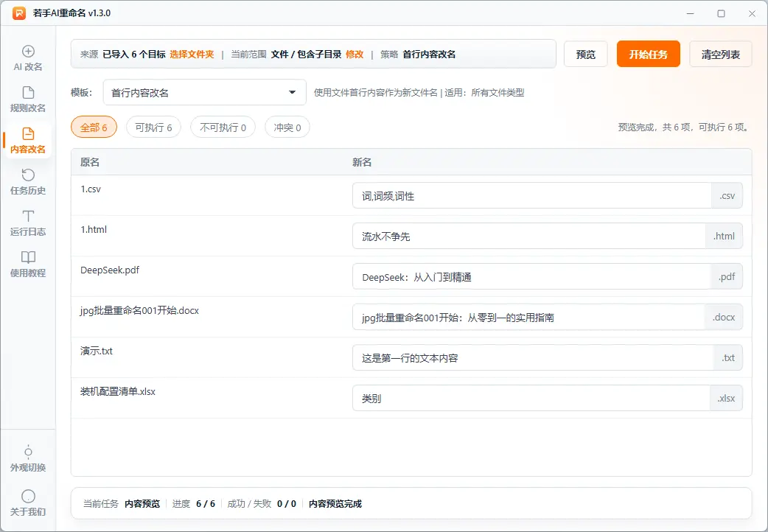This screenshot has width=768, height=532.
Task: Filter by 可执行 6
Action: point(154,127)
